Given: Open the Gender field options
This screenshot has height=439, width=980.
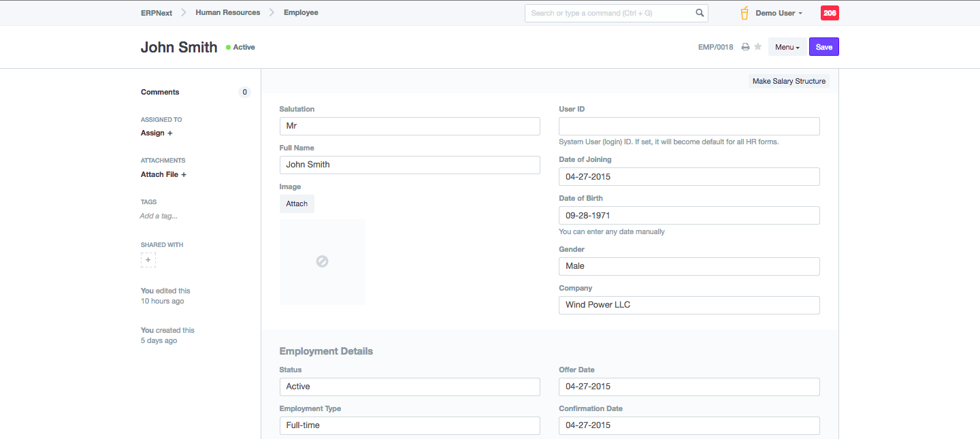Looking at the screenshot, I should tap(689, 266).
